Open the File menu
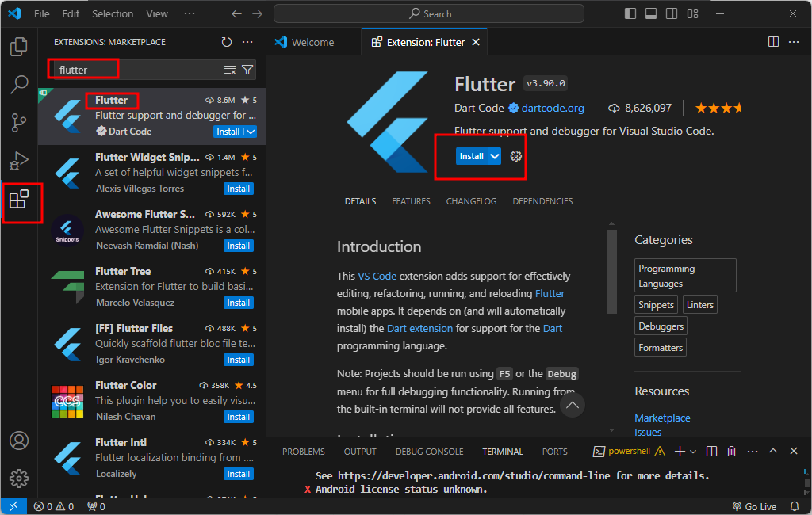 41,14
